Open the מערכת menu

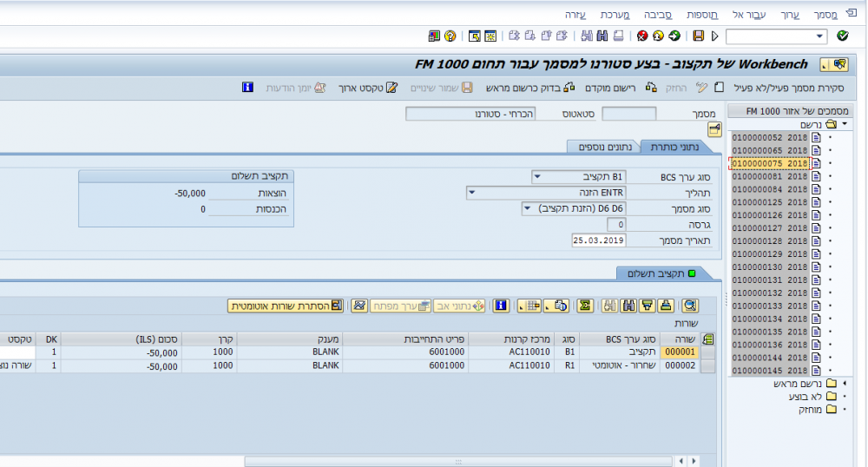point(615,15)
